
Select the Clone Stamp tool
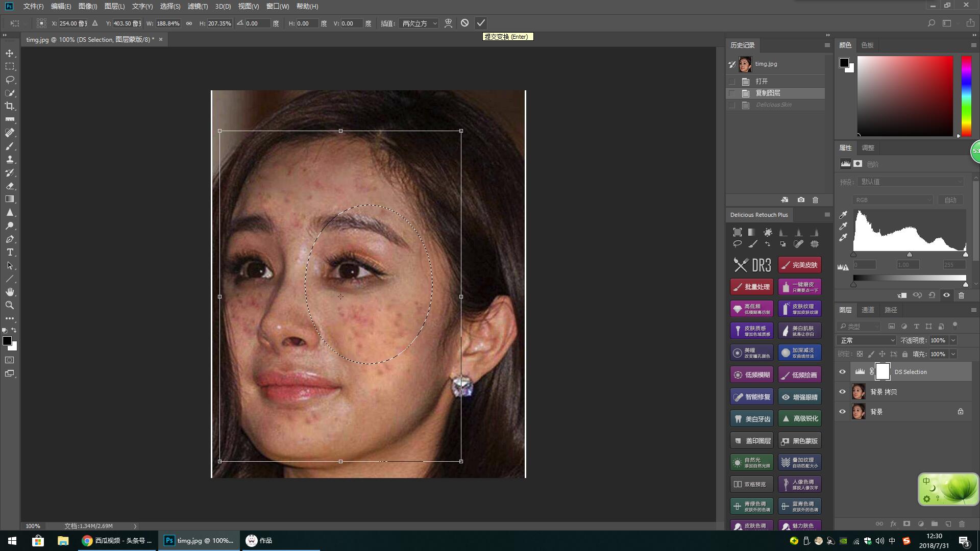10,159
